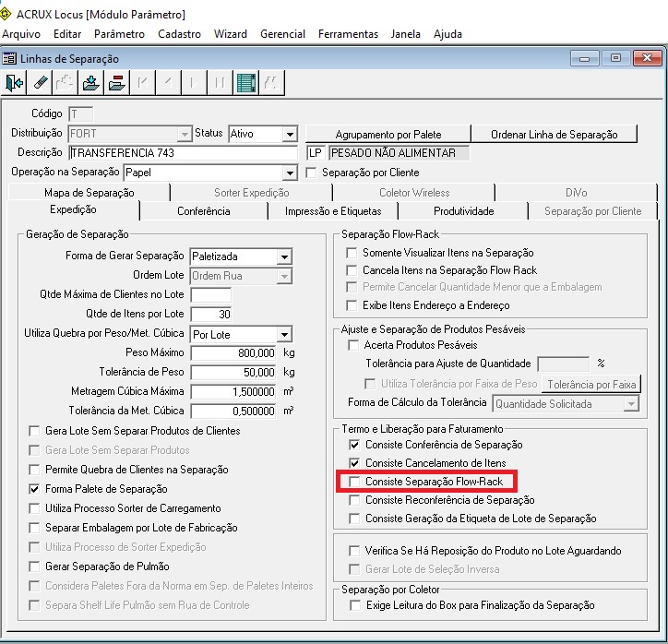Click the Descrição field TRANSFERENCIA 743
The width and height of the screenshot is (668, 644).
(184, 153)
